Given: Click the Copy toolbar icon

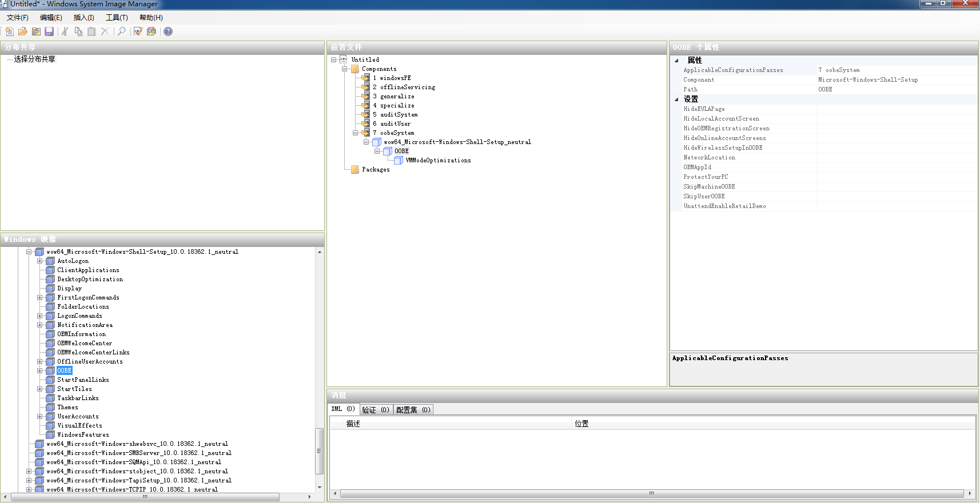Looking at the screenshot, I should [78, 31].
